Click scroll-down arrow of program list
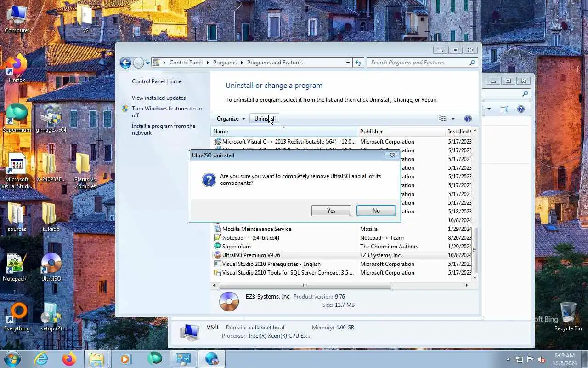 click(475, 278)
